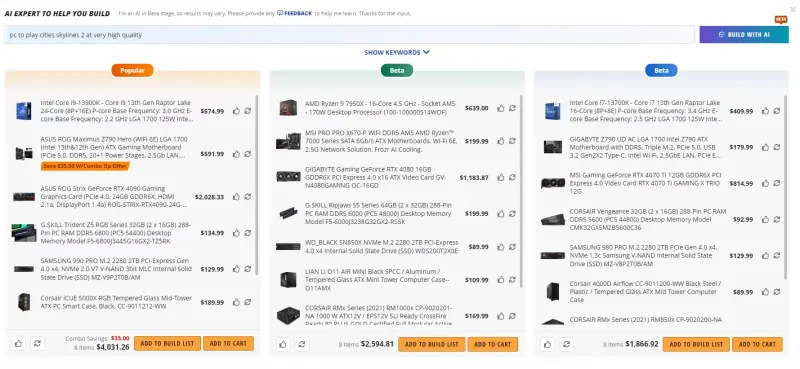Select the blue Beta build badge
The image size is (800, 369).
point(661,70)
